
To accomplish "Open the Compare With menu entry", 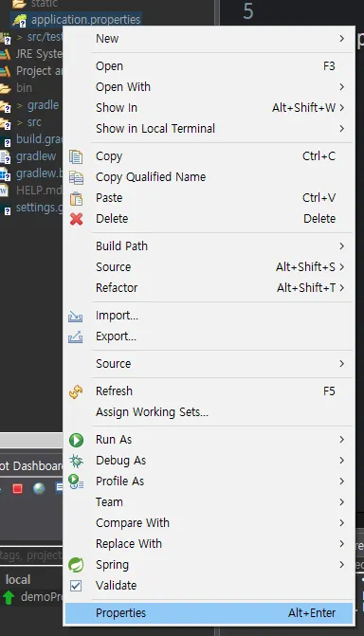I will [x=209, y=523].
